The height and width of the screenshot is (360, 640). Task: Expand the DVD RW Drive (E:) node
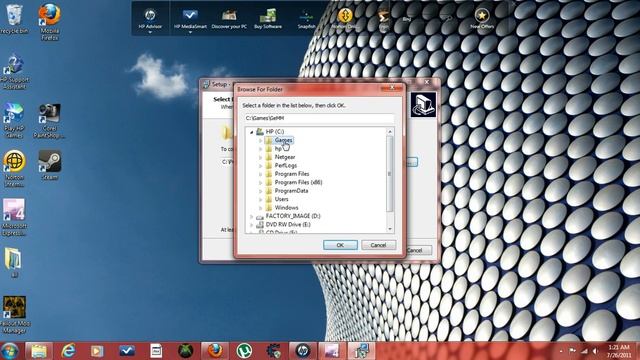[x=251, y=224]
